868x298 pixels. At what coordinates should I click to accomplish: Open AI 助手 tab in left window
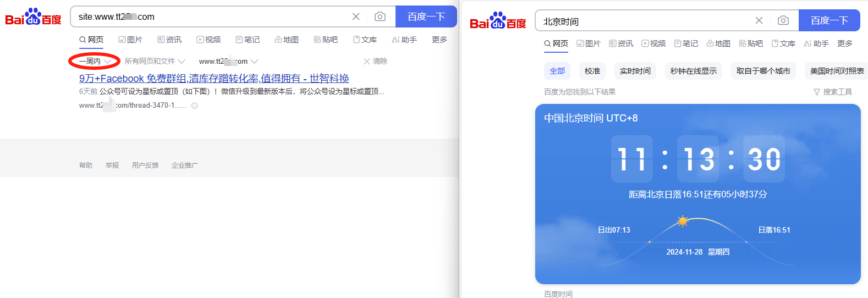404,40
